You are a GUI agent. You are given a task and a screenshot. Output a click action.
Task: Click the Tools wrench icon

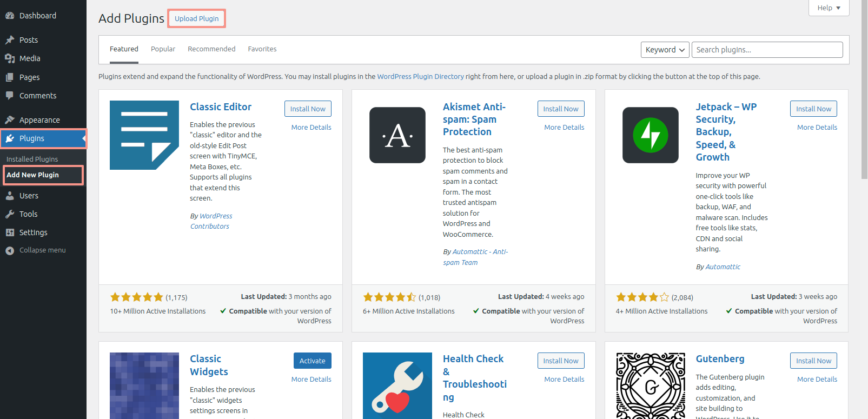10,214
